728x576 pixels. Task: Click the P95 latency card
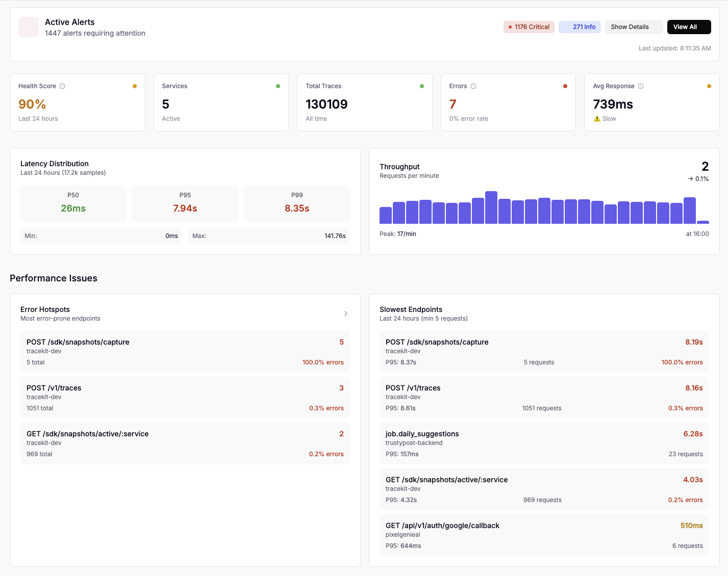pyautogui.click(x=185, y=203)
